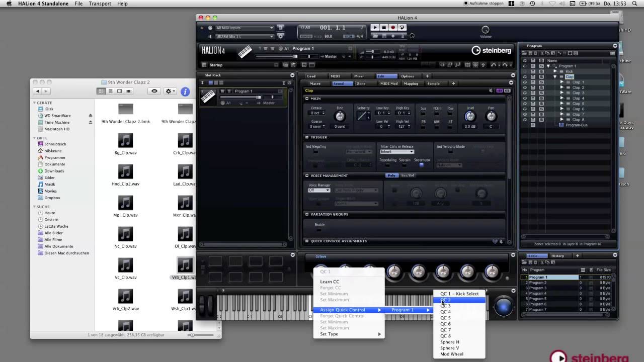Viewport: 644px width, 362px height.
Task: Click the Stop transport button
Action: tap(384, 28)
